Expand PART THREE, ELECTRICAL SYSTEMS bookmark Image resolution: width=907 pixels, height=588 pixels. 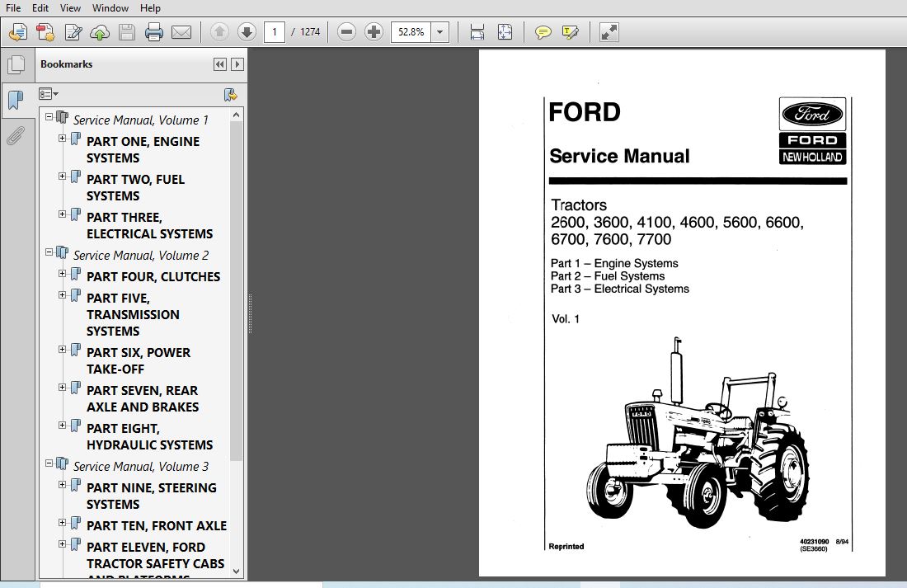coord(62,214)
